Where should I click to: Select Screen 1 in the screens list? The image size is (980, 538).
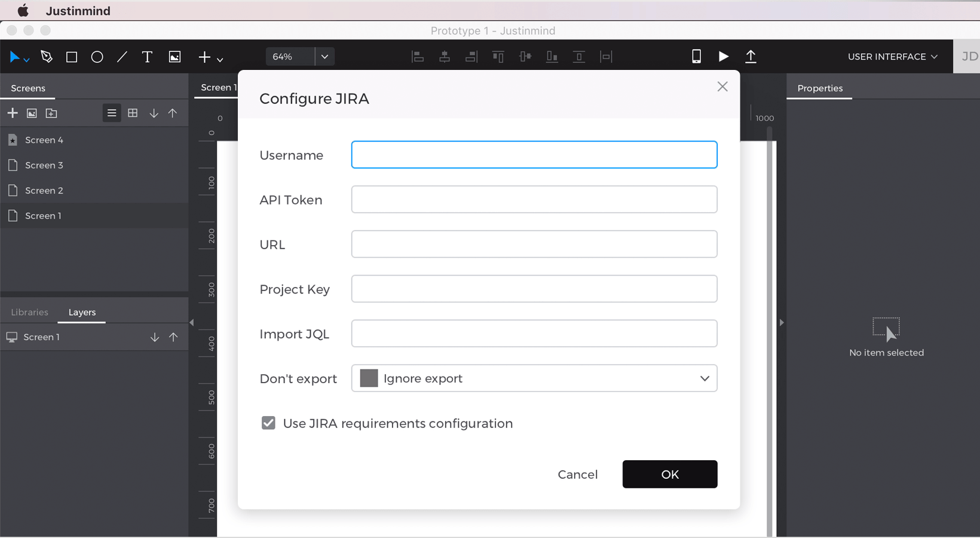tap(94, 216)
